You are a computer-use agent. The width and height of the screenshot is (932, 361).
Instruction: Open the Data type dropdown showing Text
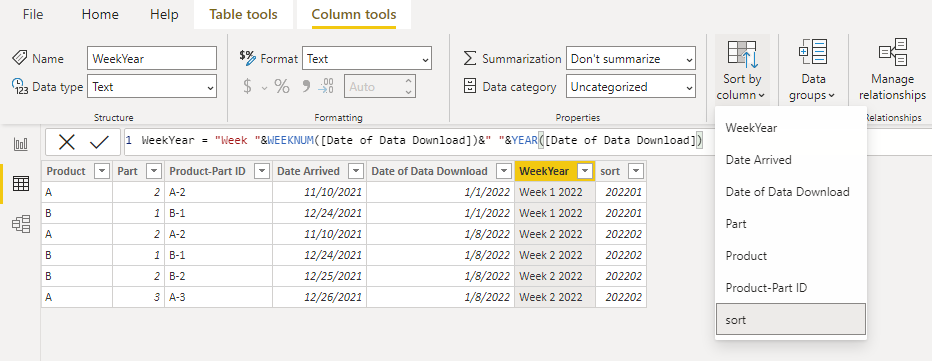(x=152, y=87)
